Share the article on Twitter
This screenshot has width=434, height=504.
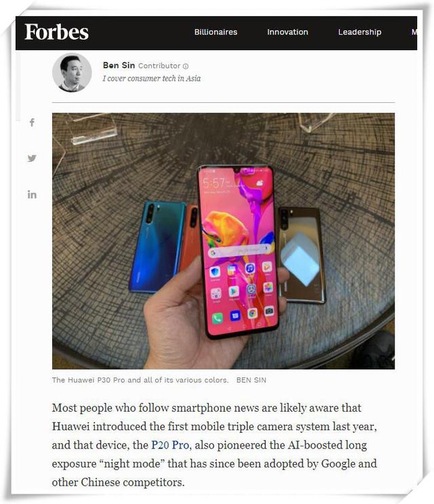pos(32,158)
